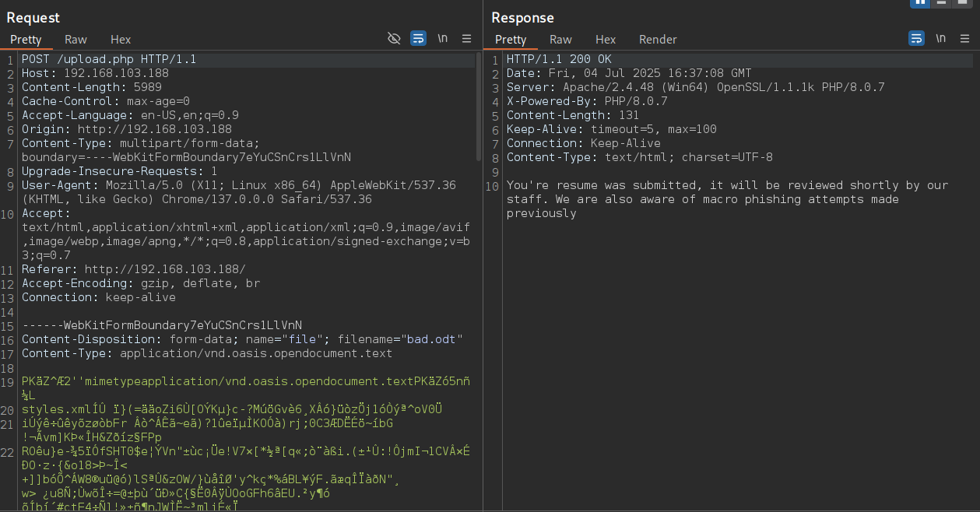Click the boundary=----WebKitFormBoundary value line

click(186, 157)
